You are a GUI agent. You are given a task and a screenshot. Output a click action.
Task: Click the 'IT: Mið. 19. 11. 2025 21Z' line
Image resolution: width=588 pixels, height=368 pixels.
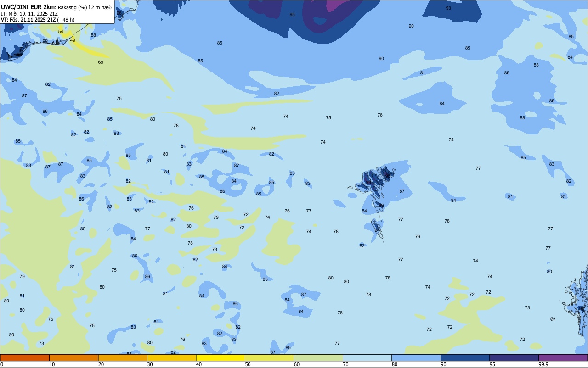(x=29, y=14)
